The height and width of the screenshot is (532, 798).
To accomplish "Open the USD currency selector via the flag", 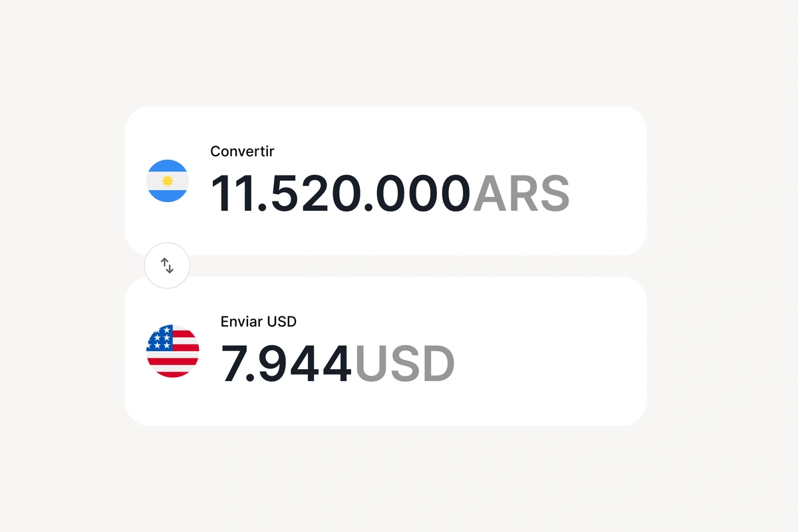I will pos(172,350).
